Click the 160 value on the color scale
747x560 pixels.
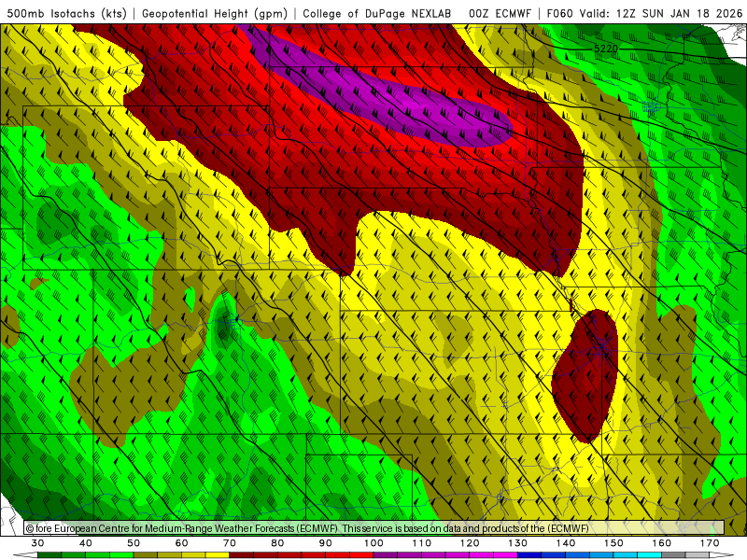click(x=662, y=543)
